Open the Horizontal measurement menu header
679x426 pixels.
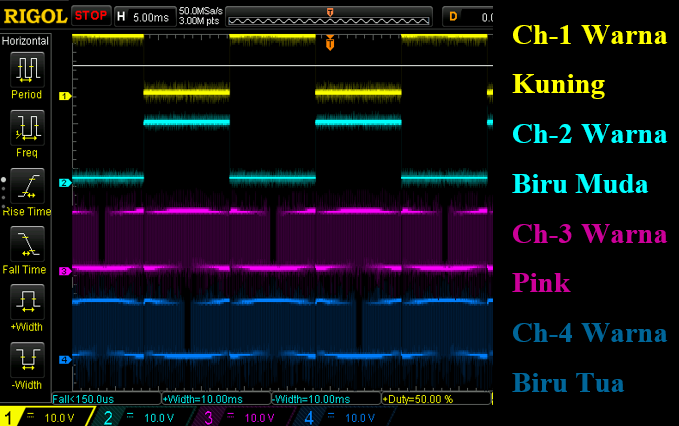[27, 40]
